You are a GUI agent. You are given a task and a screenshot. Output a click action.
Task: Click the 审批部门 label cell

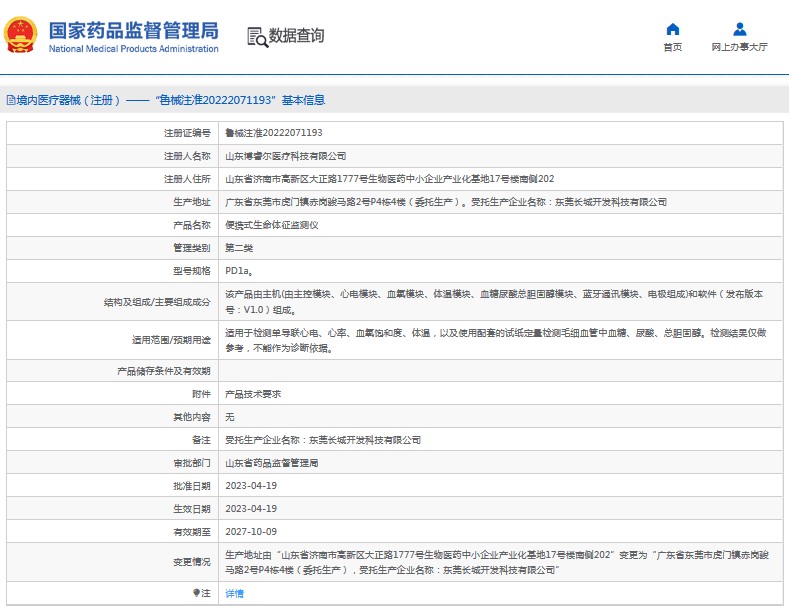(x=113, y=463)
